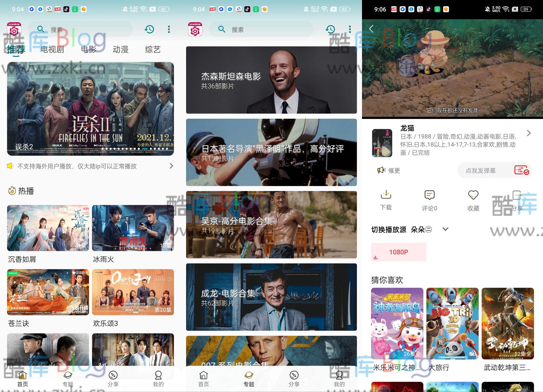Open the danmaku settings icon beside 点我发弹幕

(x=521, y=170)
